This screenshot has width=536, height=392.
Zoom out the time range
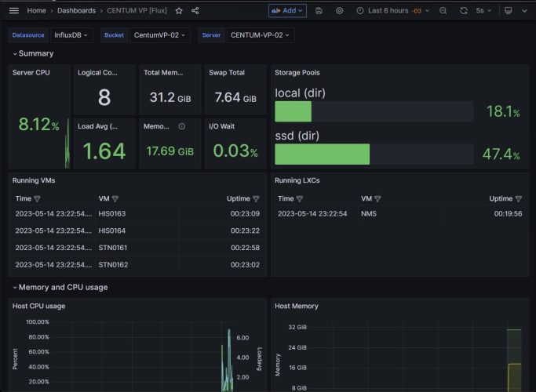[443, 11]
